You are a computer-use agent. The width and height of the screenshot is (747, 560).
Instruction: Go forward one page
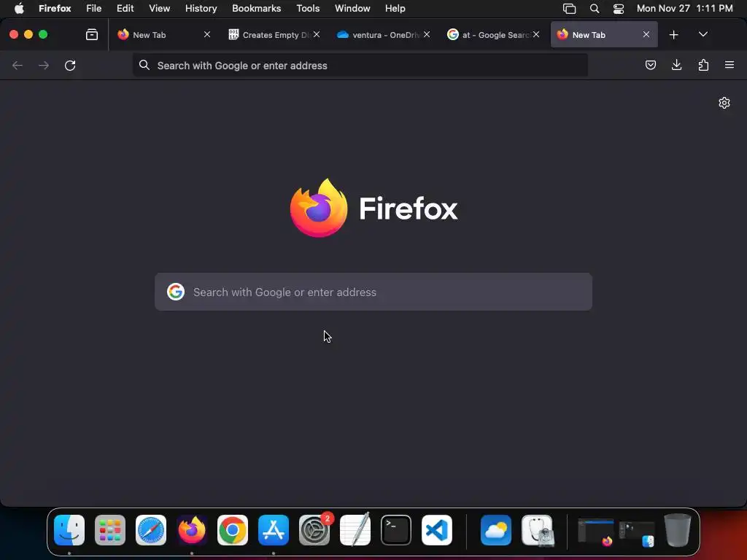coord(44,65)
